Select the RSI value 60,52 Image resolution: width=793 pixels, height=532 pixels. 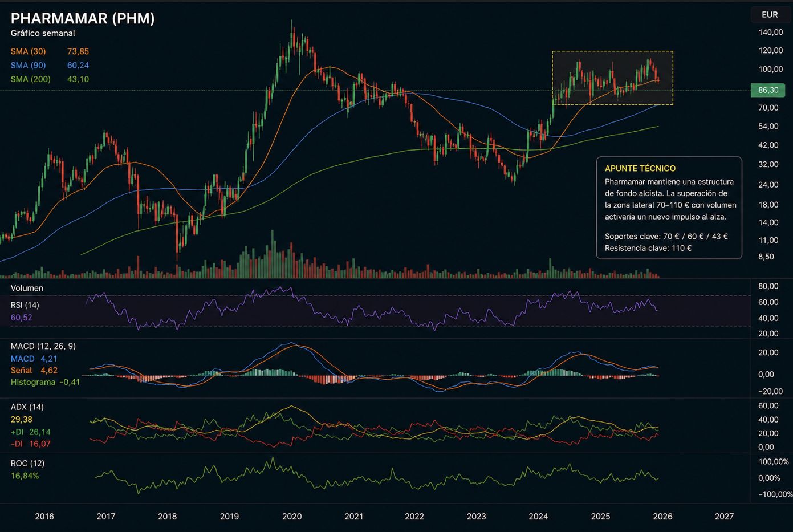pos(22,318)
